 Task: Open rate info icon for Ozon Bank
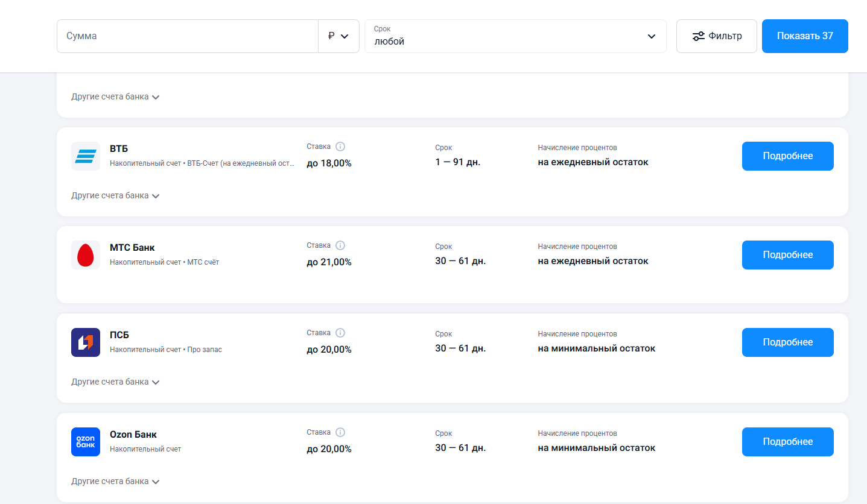[340, 432]
